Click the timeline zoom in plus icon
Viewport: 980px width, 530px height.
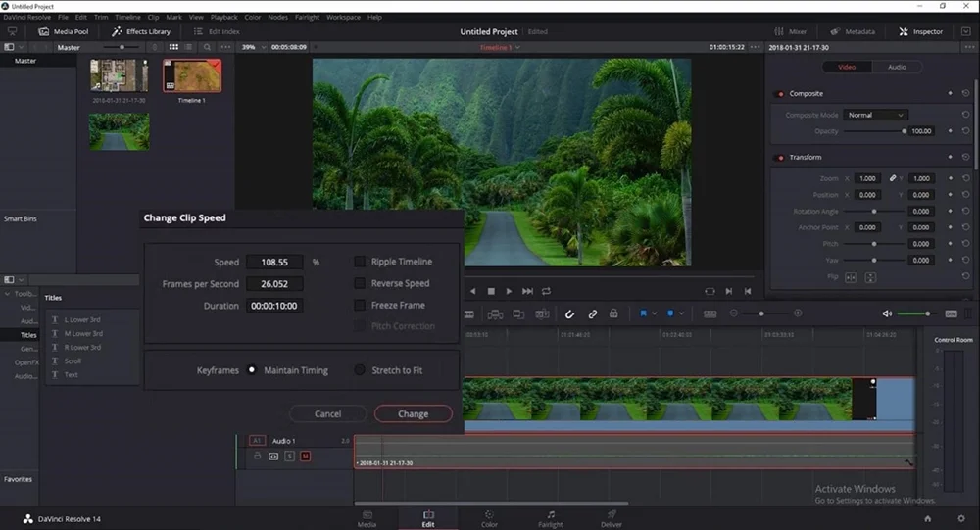tap(798, 313)
